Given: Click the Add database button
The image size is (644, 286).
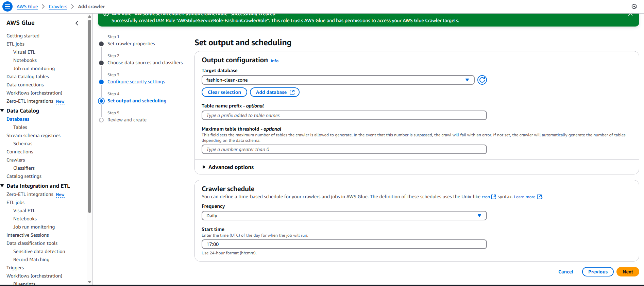Looking at the screenshot, I should [275, 92].
